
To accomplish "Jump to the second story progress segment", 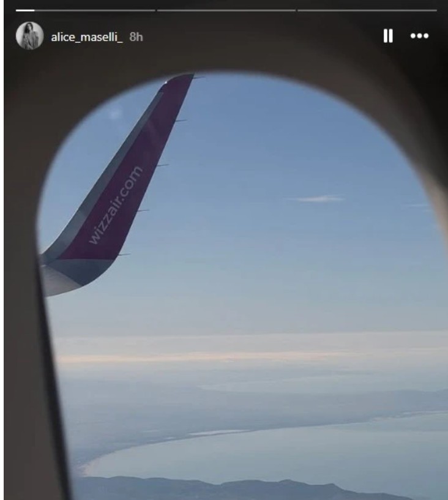I will (x=226, y=10).
